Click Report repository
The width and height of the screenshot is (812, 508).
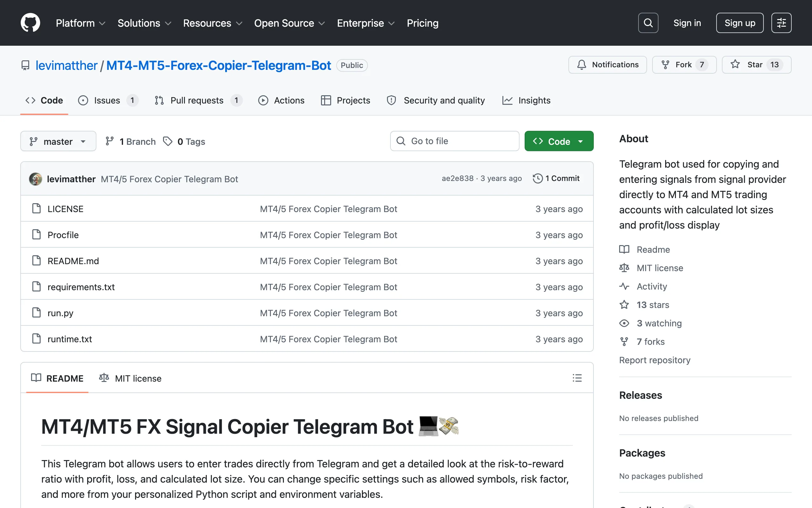point(655,360)
